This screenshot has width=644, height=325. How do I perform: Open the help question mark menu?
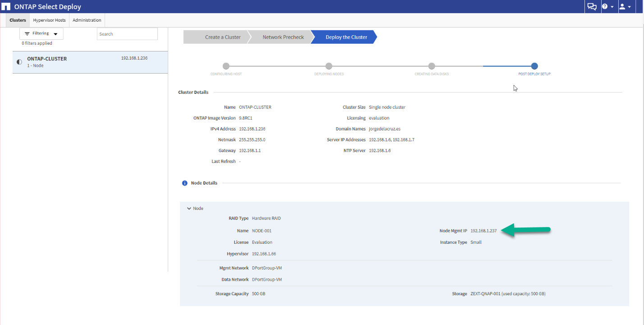607,7
